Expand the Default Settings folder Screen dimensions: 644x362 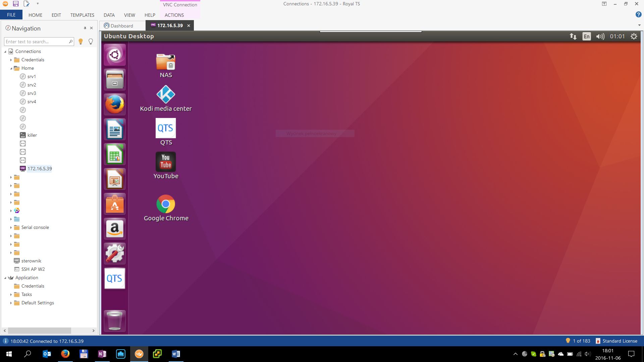(x=11, y=303)
